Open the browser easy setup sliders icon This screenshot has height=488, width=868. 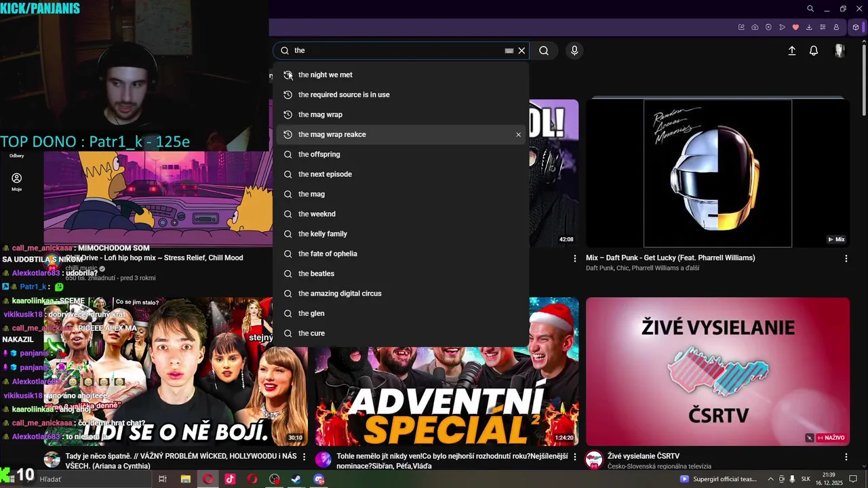click(x=823, y=27)
